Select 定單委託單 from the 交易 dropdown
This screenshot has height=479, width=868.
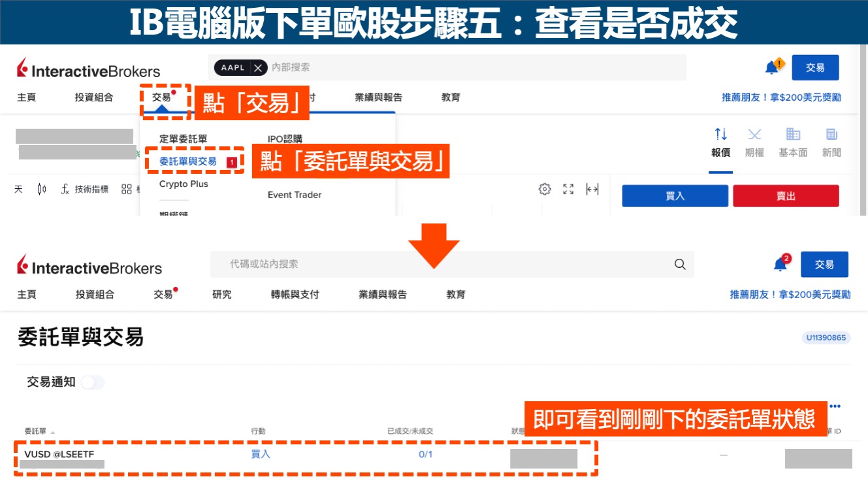pyautogui.click(x=183, y=139)
